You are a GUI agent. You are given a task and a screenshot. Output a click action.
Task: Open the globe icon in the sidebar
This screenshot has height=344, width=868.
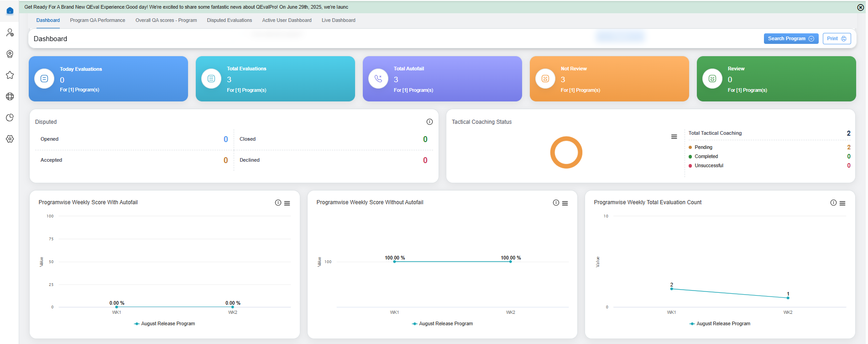click(x=10, y=96)
